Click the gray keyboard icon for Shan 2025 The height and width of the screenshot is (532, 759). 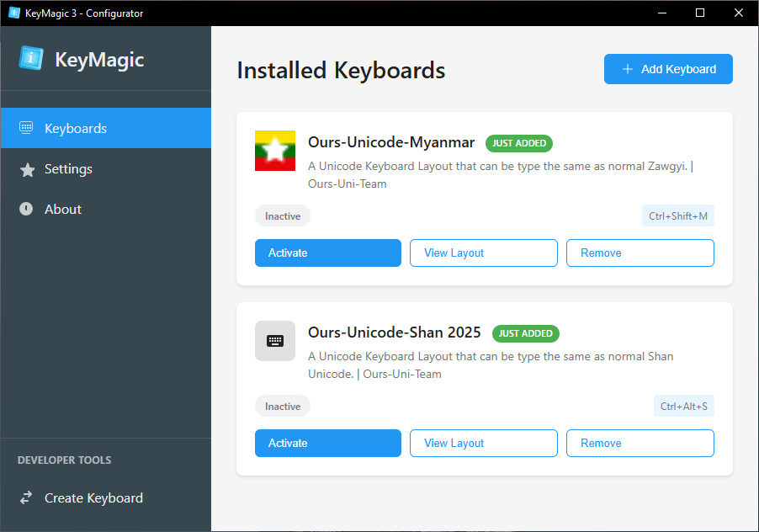click(275, 341)
